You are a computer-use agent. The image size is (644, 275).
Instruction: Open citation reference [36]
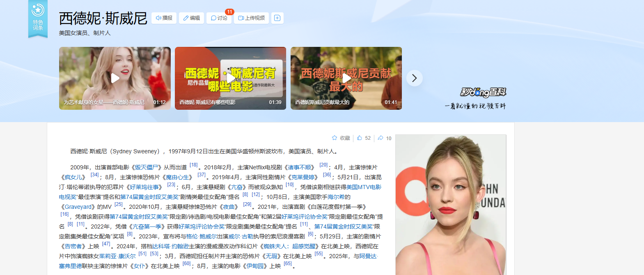pyautogui.click(x=327, y=175)
